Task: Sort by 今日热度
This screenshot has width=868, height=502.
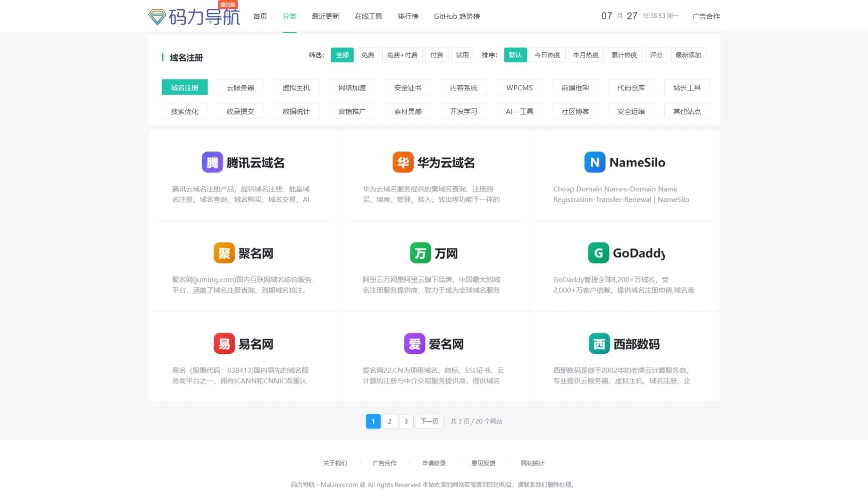Action: [x=547, y=55]
